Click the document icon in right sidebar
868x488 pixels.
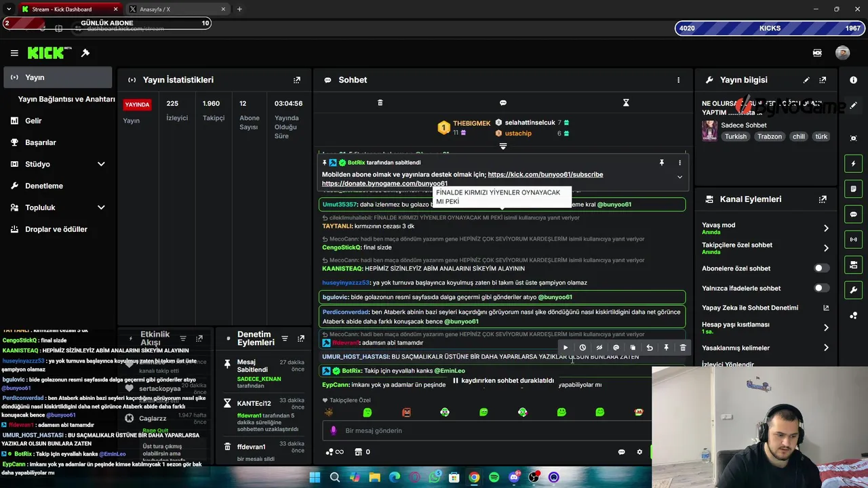coord(853,188)
